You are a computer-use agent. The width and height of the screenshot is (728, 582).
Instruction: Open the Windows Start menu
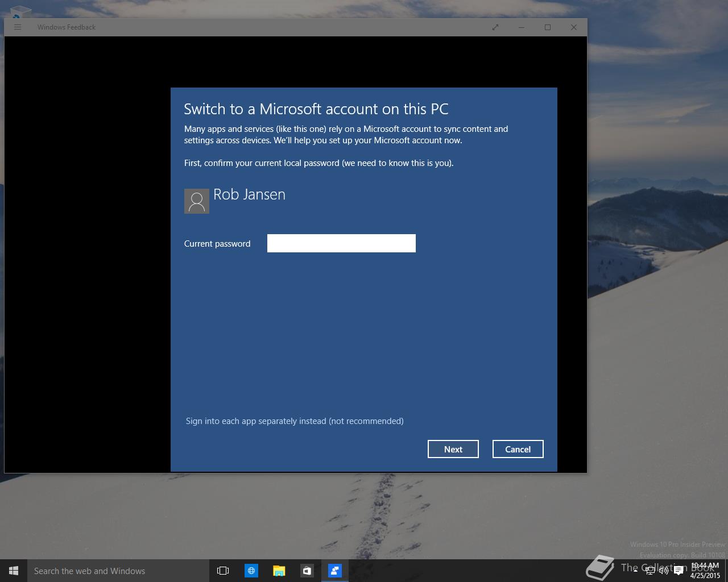(x=14, y=571)
